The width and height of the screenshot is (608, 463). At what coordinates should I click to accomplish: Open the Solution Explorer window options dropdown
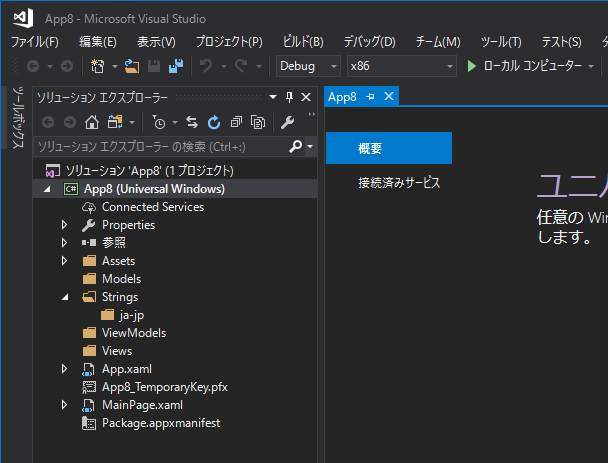click(273, 97)
